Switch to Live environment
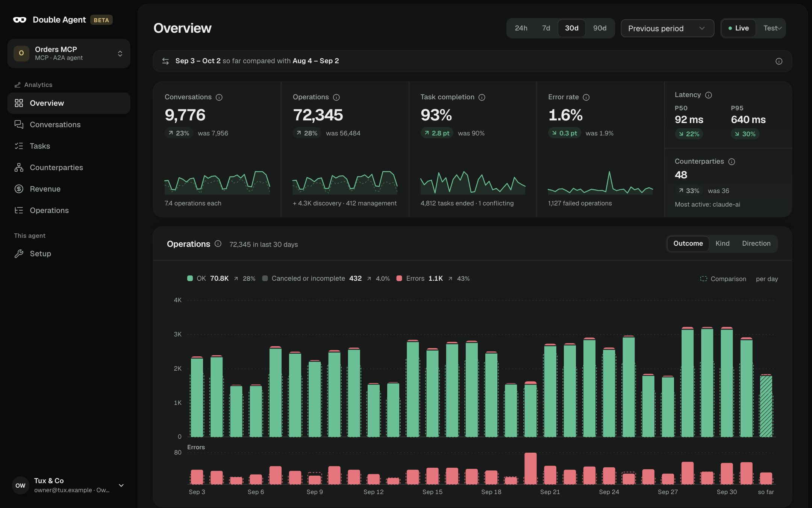 click(739, 28)
